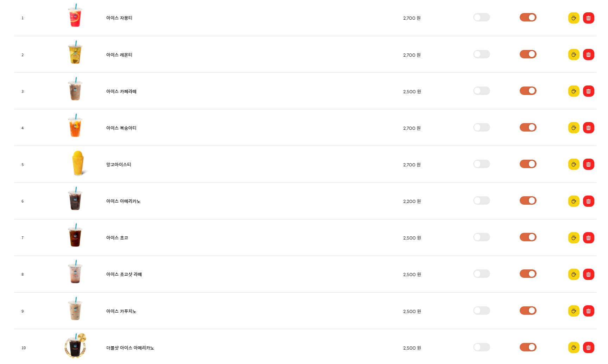Remove 망고아이스티 using its trash icon

coord(588,164)
